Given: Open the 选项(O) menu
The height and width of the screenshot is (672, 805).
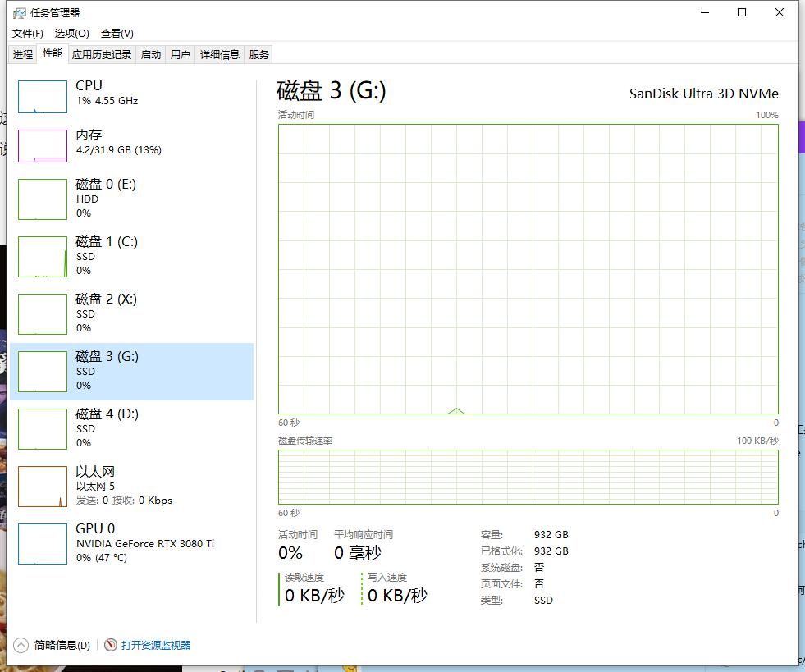Looking at the screenshot, I should 71,34.
